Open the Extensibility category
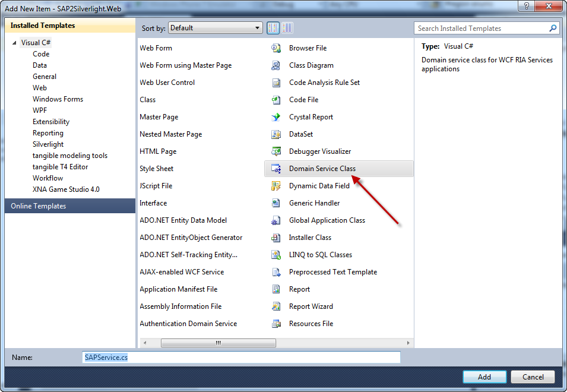Viewport: 567px width, 392px height. click(x=51, y=122)
